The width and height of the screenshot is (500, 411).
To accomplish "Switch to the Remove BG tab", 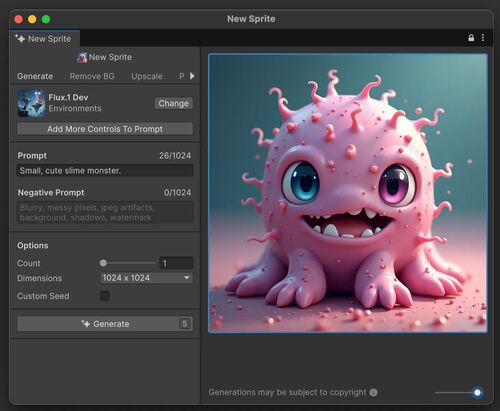I will click(92, 76).
